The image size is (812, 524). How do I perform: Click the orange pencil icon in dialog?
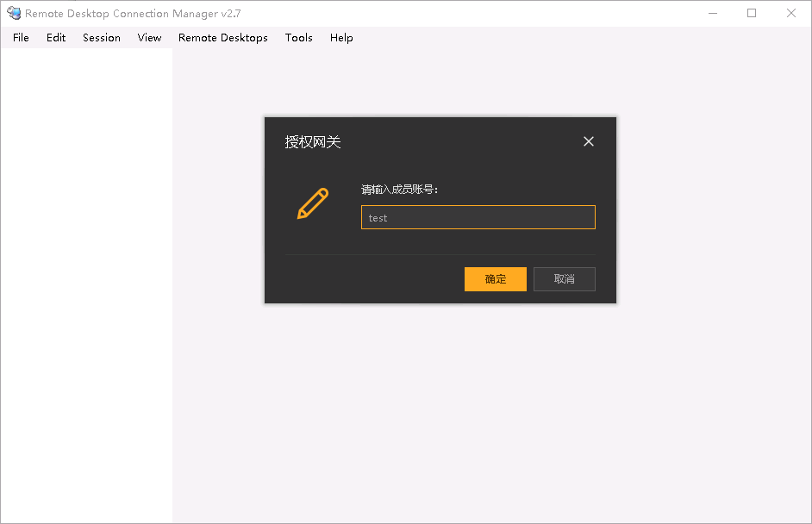313,203
